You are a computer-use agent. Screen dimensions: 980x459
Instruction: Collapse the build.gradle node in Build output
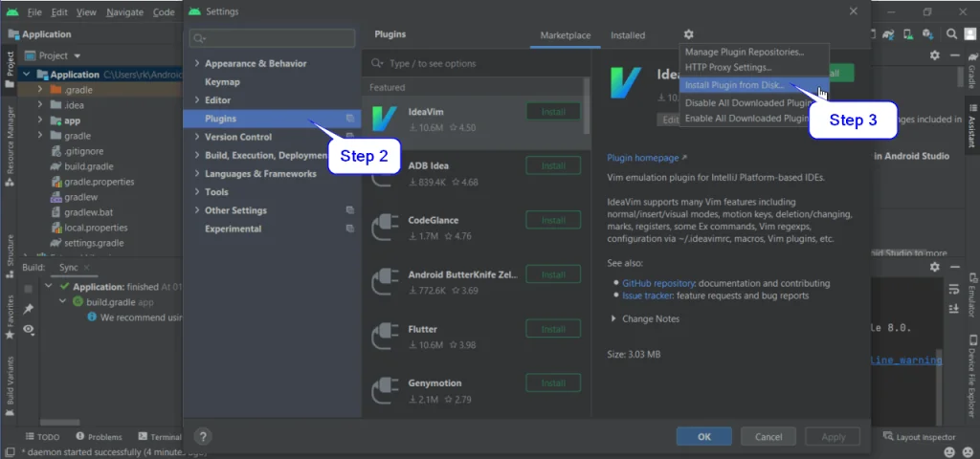(62, 301)
